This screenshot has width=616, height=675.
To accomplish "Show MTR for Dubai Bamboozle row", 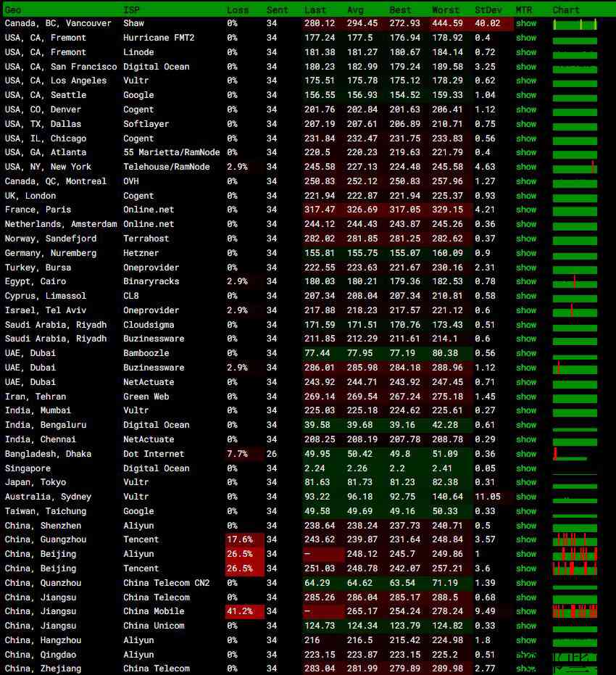I will click(526, 353).
